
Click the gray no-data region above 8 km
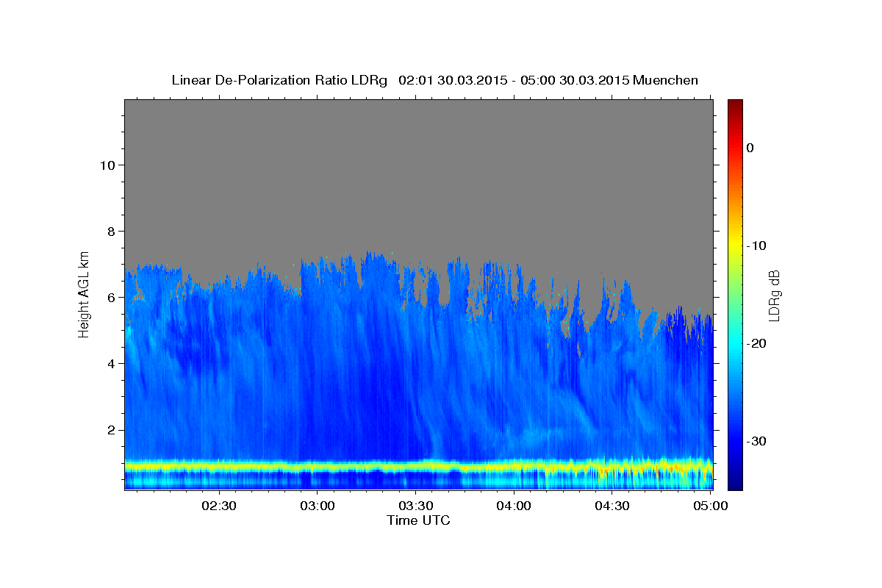(x=419, y=165)
